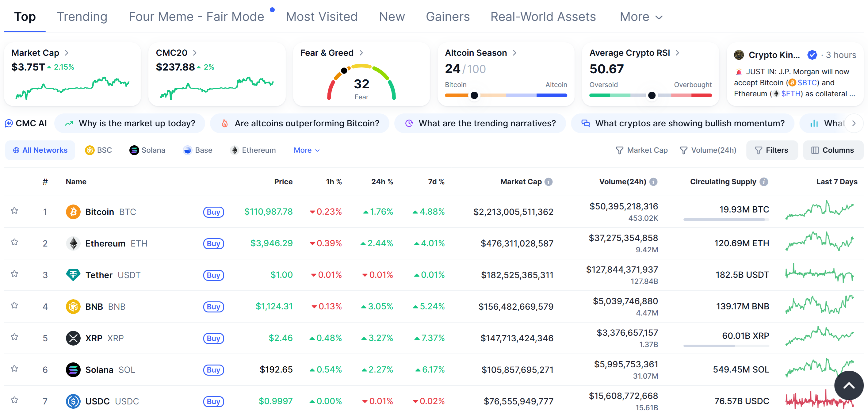
Task: Click the Circulating Supply info icon
Action: point(764,182)
